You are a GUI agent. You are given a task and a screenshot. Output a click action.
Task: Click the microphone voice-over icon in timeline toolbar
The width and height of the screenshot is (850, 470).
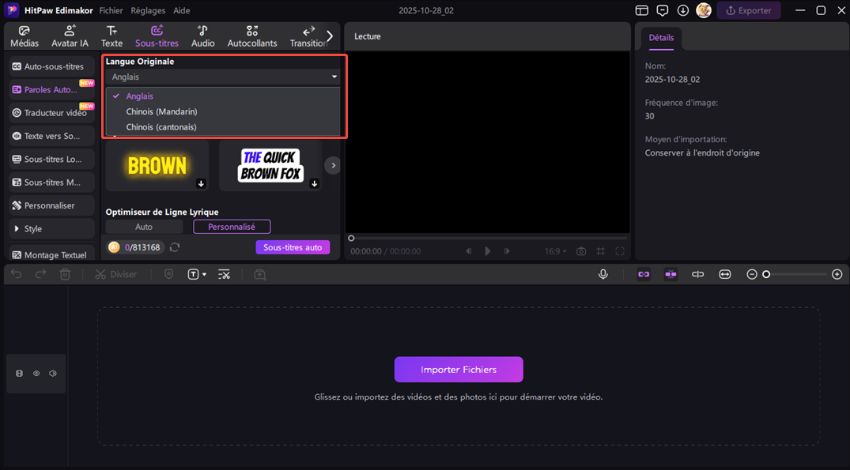603,274
